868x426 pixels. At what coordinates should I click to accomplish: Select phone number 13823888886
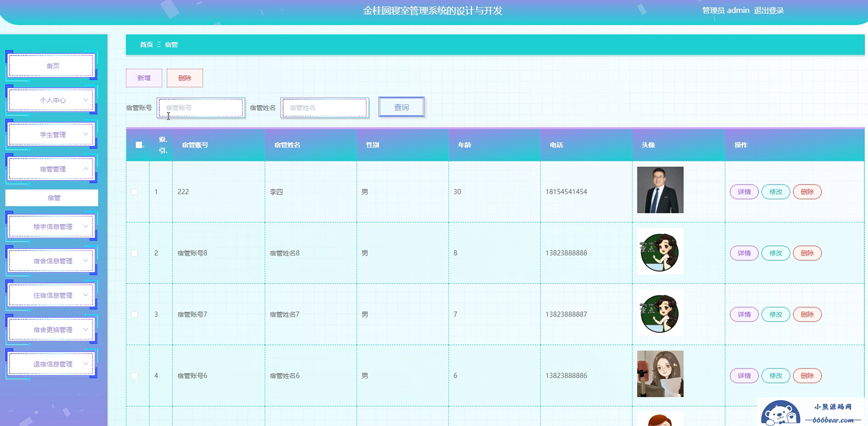[x=566, y=376]
